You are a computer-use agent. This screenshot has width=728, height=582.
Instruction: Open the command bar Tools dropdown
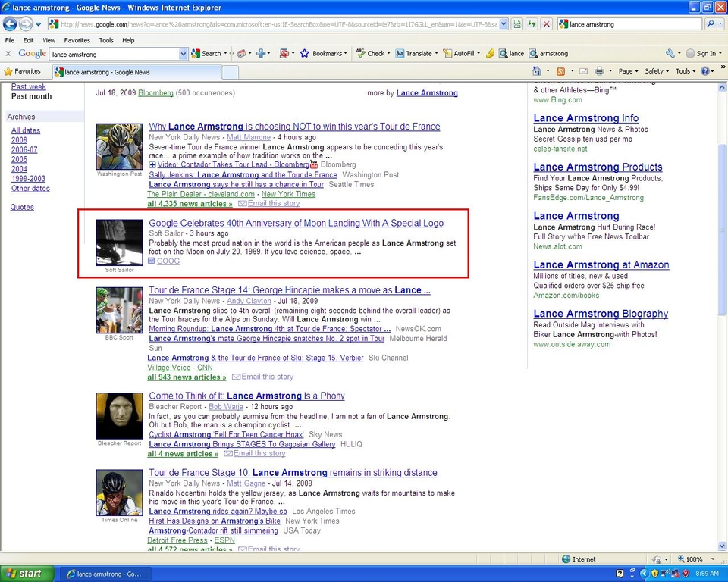(686, 71)
